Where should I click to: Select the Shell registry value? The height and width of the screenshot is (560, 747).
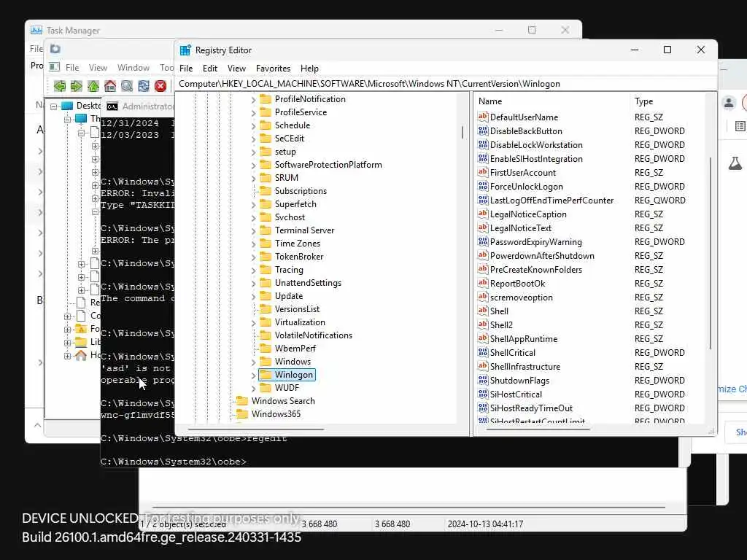tap(499, 311)
